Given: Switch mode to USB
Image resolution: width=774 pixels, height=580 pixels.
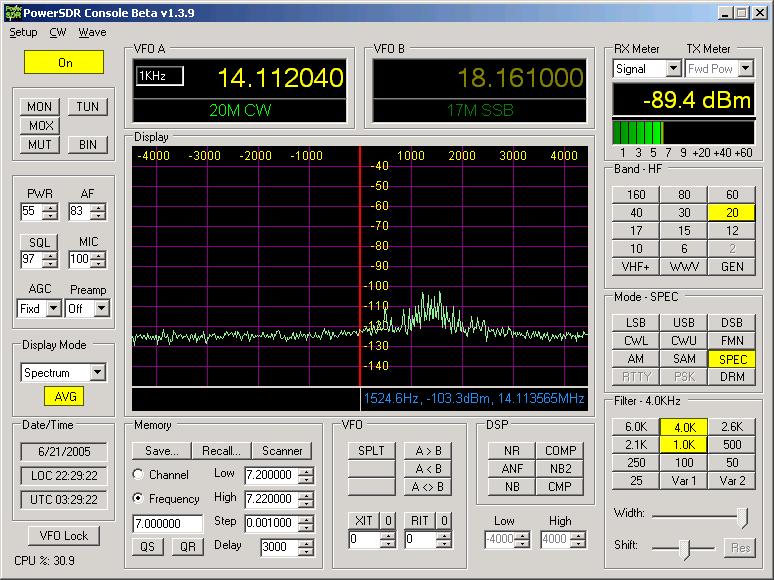Looking at the screenshot, I should (x=684, y=323).
